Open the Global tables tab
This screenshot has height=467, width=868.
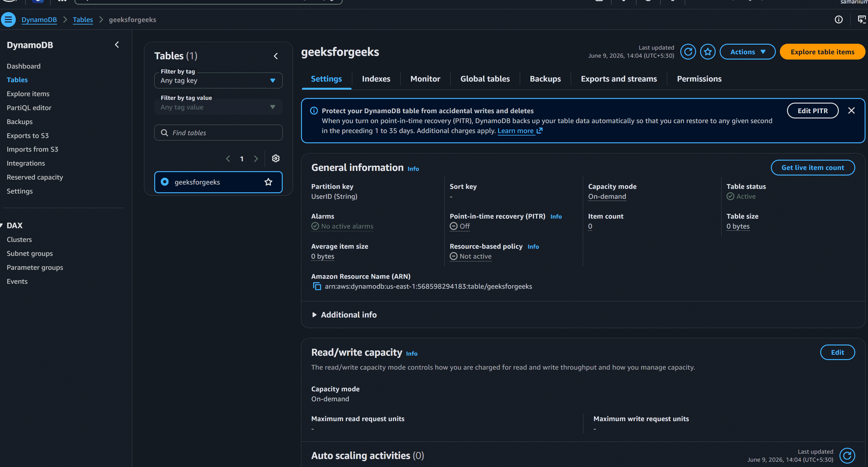pyautogui.click(x=485, y=79)
